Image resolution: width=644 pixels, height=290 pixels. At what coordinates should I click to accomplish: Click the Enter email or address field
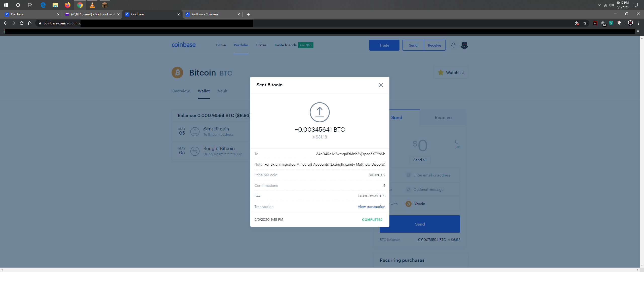pos(432,175)
